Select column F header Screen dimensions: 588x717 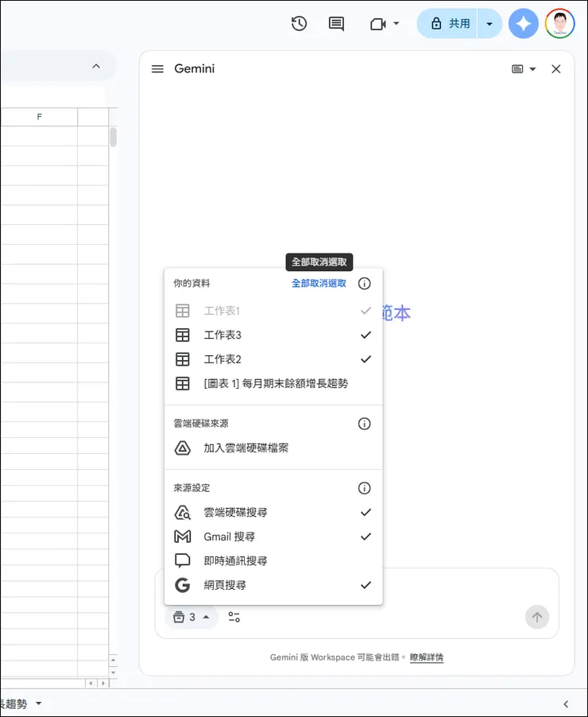point(39,117)
